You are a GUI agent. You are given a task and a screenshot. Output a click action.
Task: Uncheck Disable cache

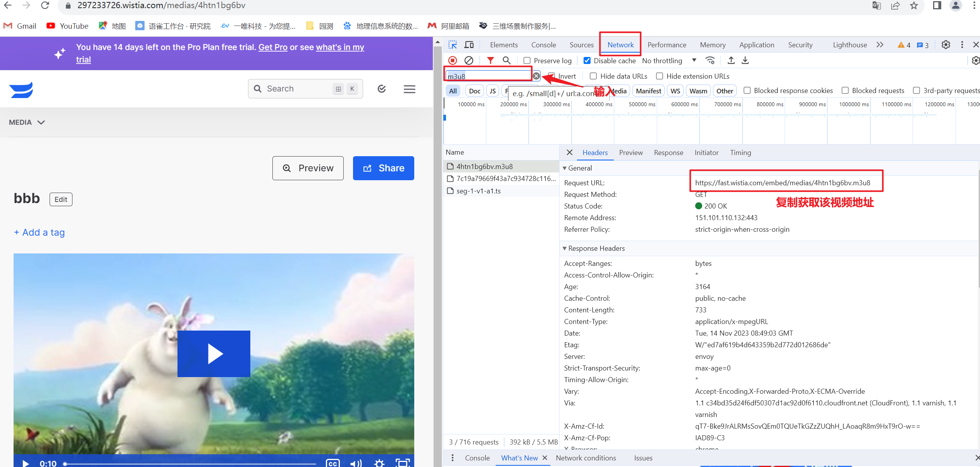tap(587, 60)
